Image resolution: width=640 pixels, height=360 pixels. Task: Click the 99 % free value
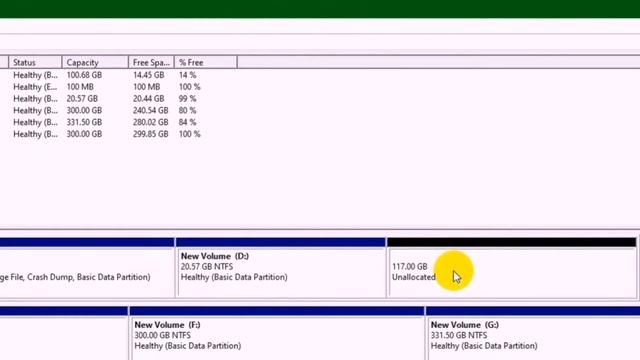[x=187, y=99]
